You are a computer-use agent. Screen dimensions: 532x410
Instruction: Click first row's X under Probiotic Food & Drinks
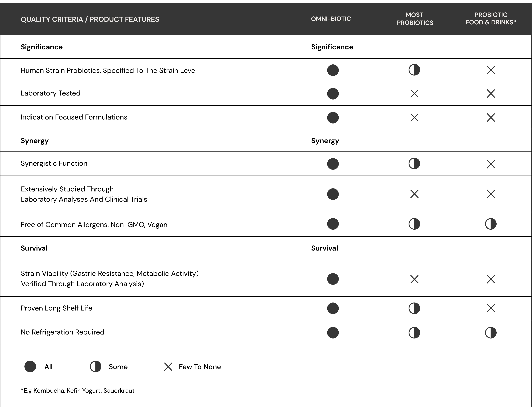pyautogui.click(x=491, y=70)
